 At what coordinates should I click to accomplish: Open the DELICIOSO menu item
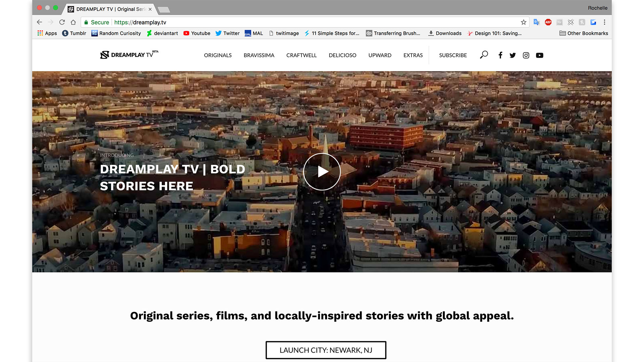(342, 55)
